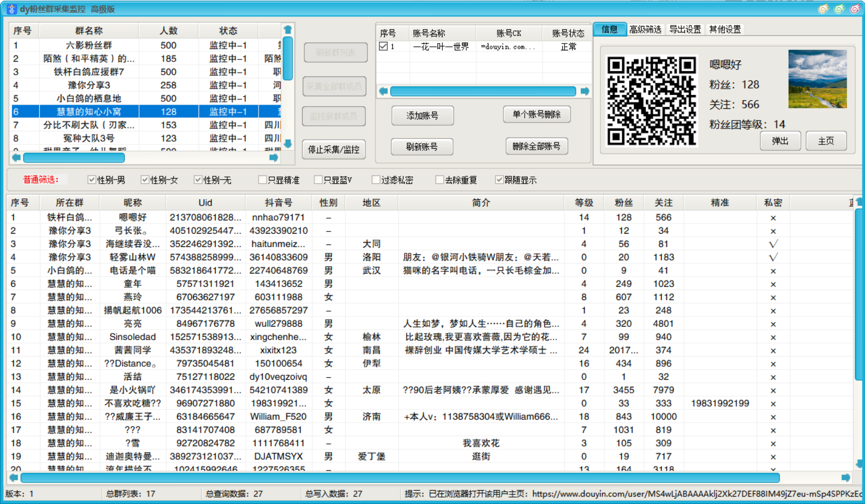Toggle the 性别-女 filter checkbox
865x504 pixels.
pos(145,180)
